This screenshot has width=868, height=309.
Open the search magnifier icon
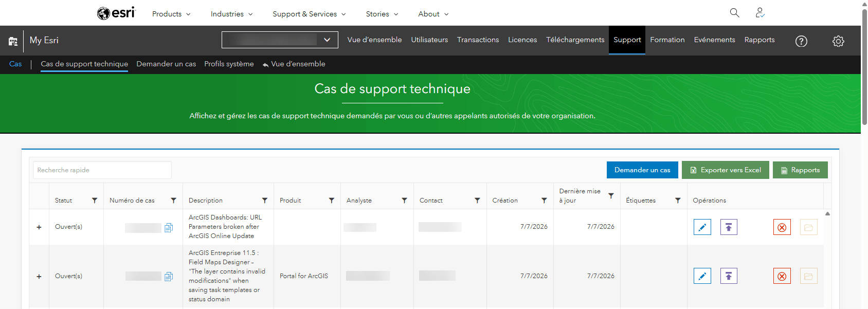pos(734,13)
